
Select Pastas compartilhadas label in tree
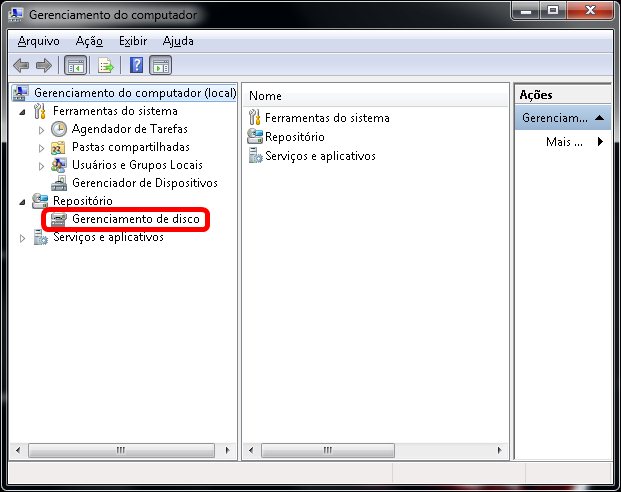131,147
